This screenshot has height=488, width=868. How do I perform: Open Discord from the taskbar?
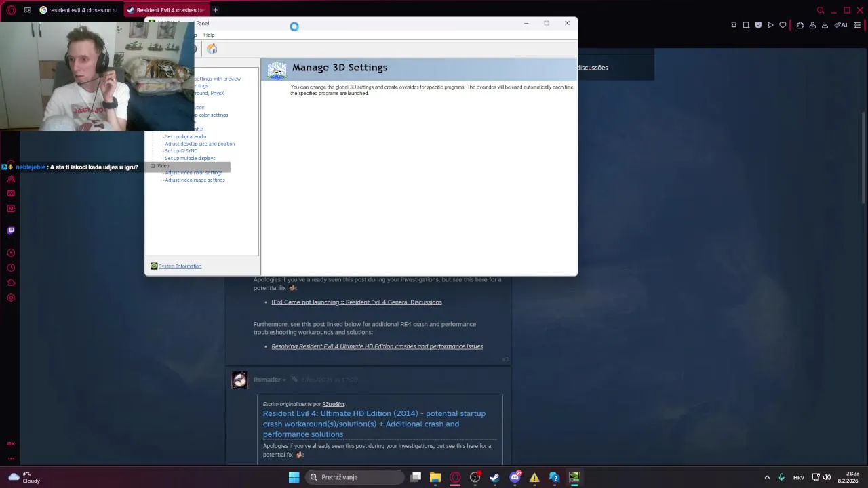point(515,477)
